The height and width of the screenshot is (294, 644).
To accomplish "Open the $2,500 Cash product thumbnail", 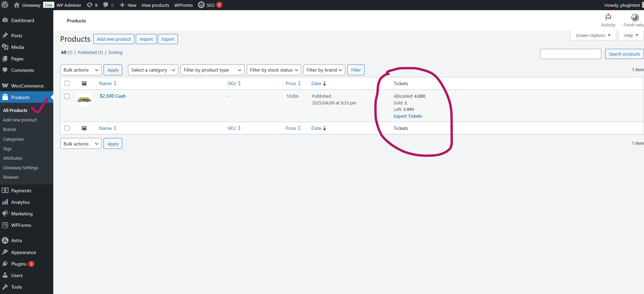I will point(84,99).
